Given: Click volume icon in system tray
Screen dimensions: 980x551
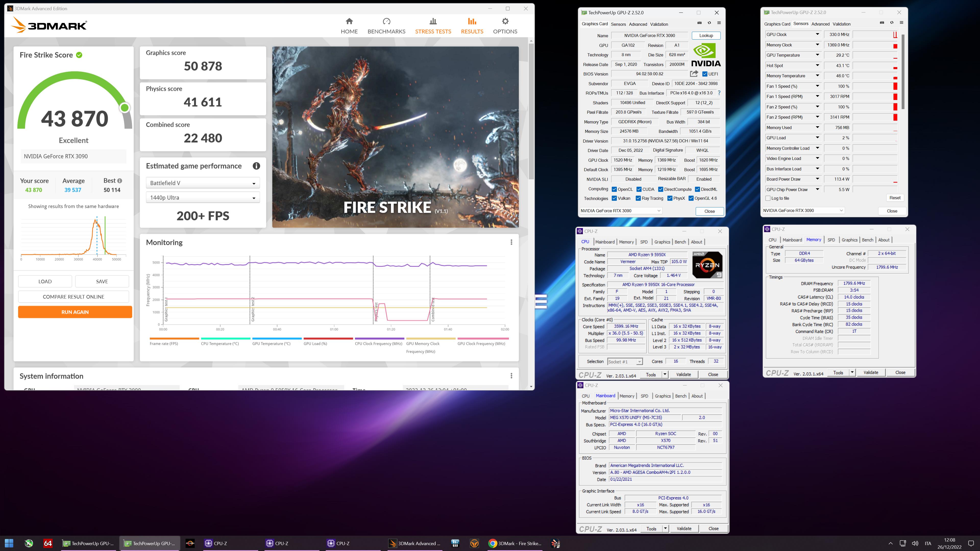Looking at the screenshot, I should (915, 543).
